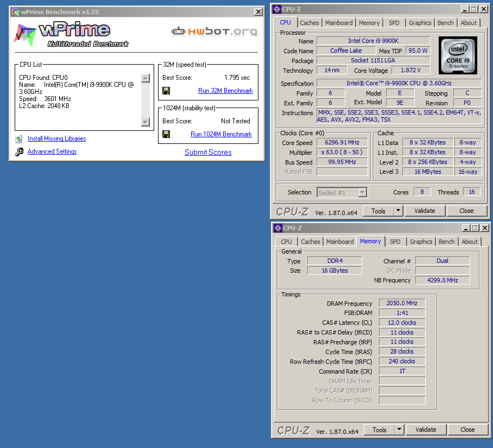
Task: Click Validate in upper CPU-Z window
Action: [425, 211]
